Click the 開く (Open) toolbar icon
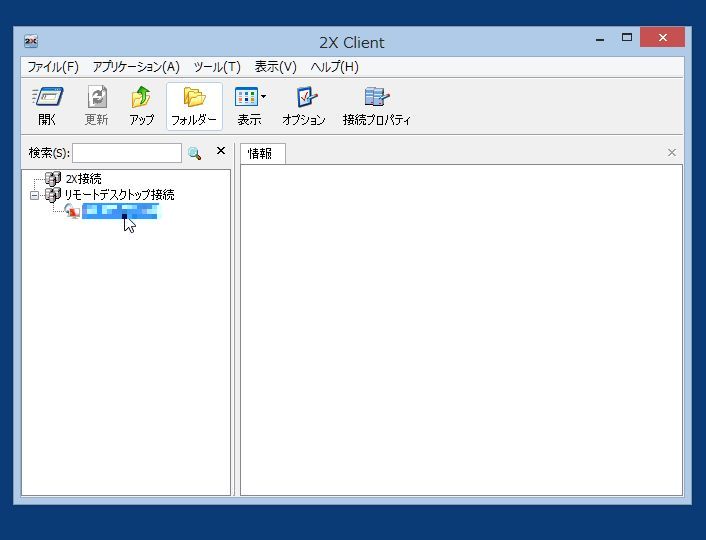The width and height of the screenshot is (706, 540). click(47, 106)
